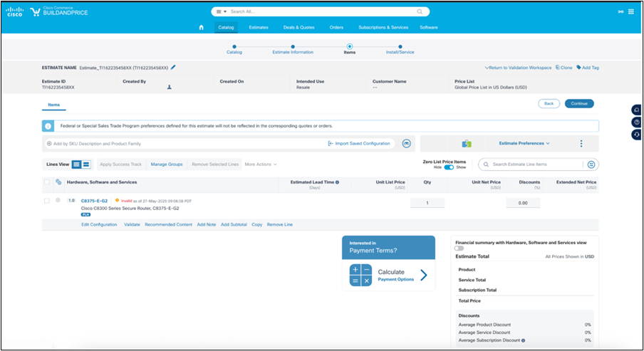
Task: Click the bottom floating side refresh icon
Action: [637, 135]
